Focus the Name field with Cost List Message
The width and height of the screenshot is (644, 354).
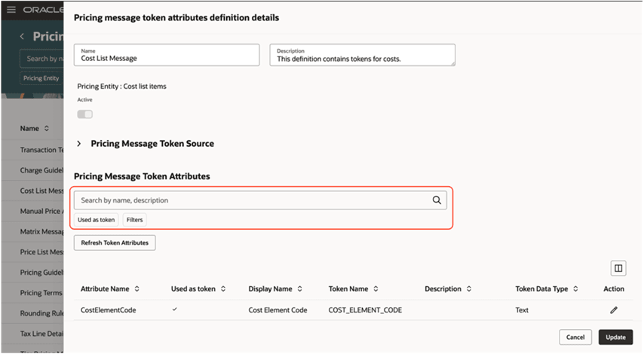tap(167, 55)
